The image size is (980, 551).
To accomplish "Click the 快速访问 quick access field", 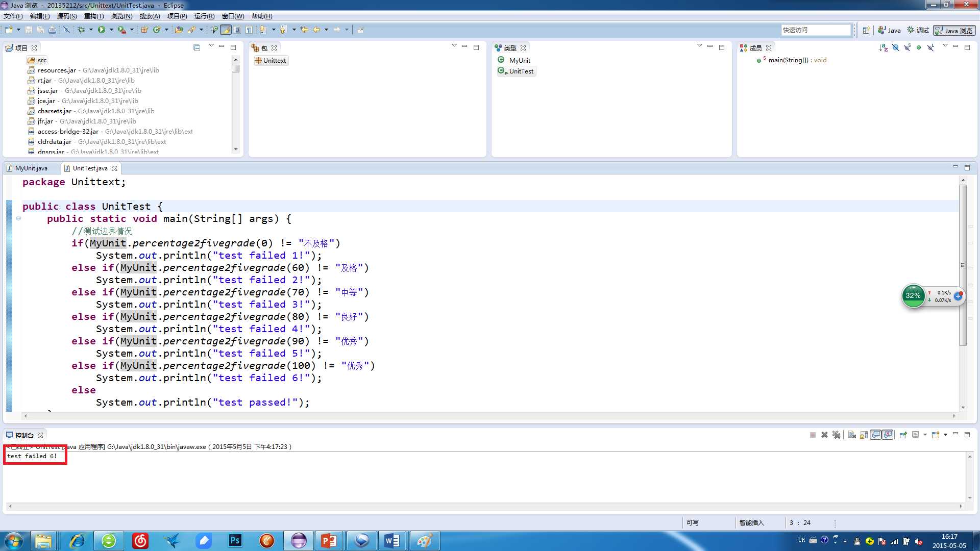I will [x=816, y=30].
